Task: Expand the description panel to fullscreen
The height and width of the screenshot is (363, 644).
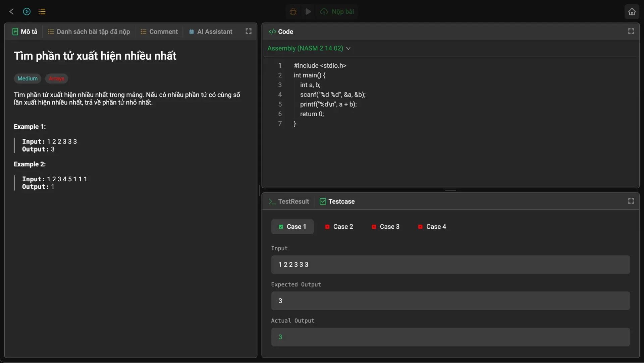Action: tap(249, 31)
